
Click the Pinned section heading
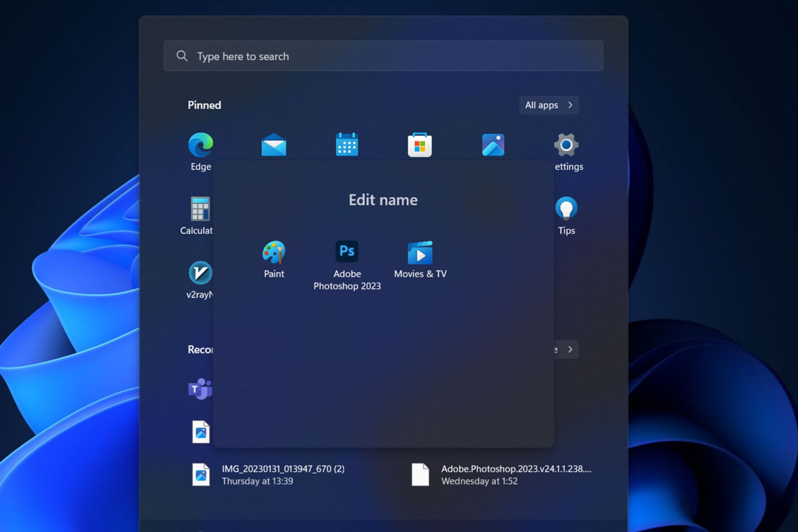click(x=204, y=105)
